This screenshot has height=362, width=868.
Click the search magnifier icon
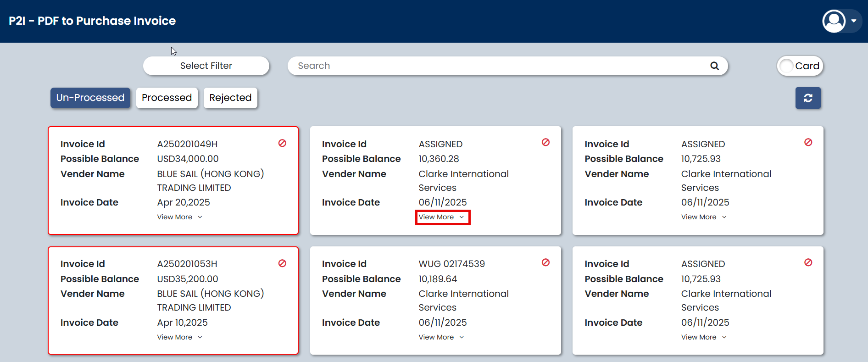714,66
